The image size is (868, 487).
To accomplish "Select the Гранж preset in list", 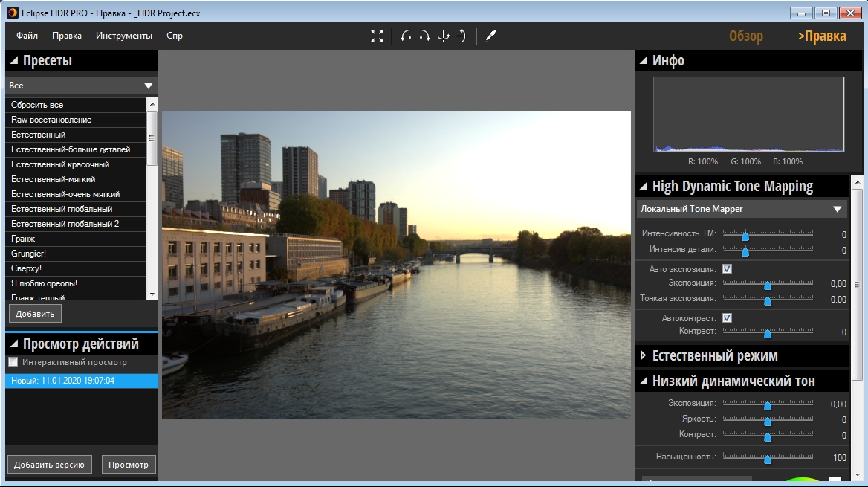I will click(23, 239).
